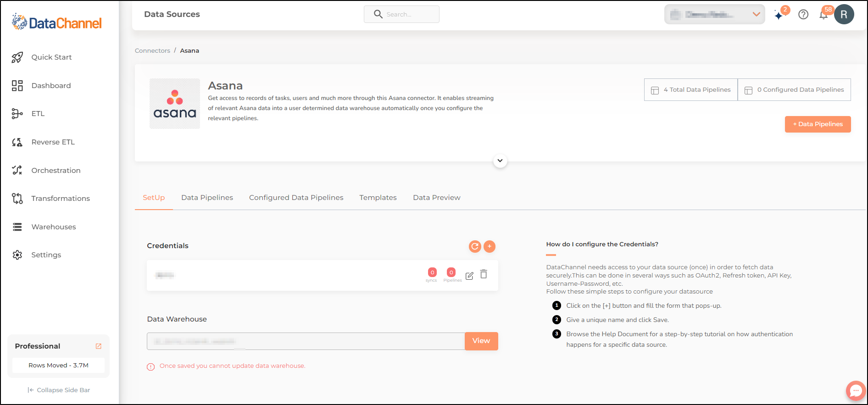Go to Quick Start menu item
The width and height of the screenshot is (868, 405).
point(51,57)
